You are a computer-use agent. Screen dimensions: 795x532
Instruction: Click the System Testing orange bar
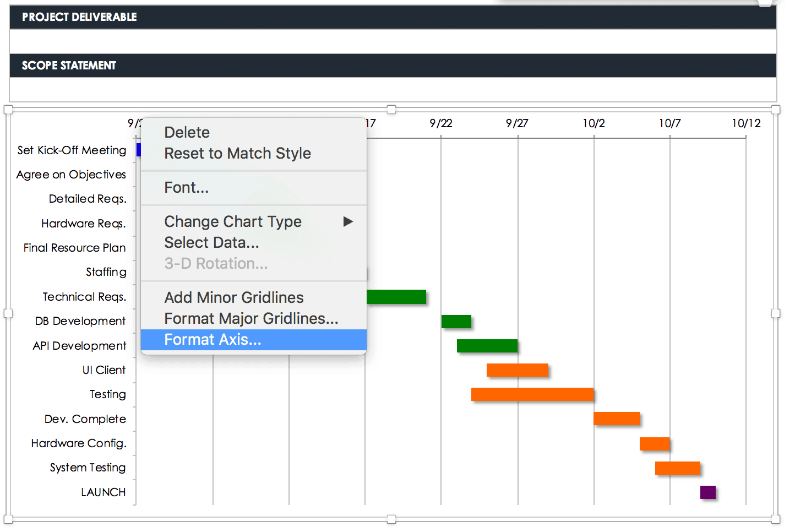pos(678,467)
